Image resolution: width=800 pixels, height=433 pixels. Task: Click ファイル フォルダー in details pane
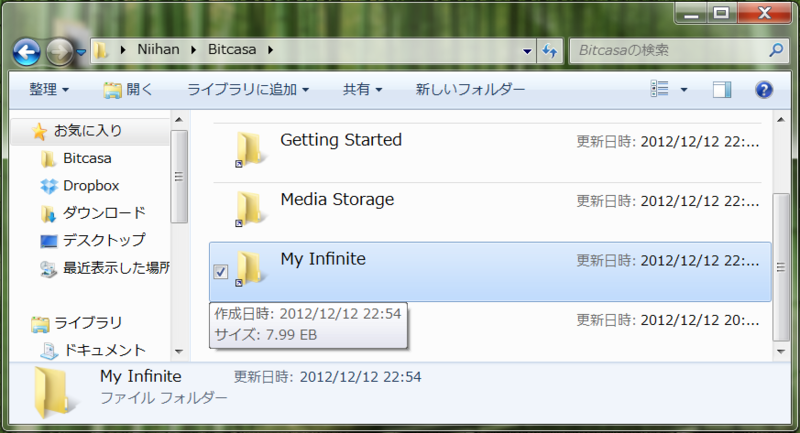pos(163,398)
